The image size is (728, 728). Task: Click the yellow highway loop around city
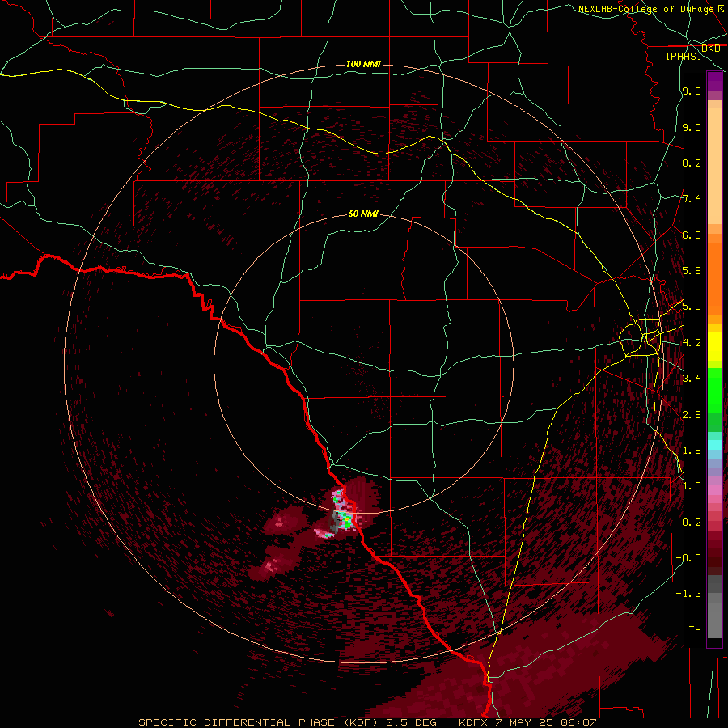[x=640, y=338]
